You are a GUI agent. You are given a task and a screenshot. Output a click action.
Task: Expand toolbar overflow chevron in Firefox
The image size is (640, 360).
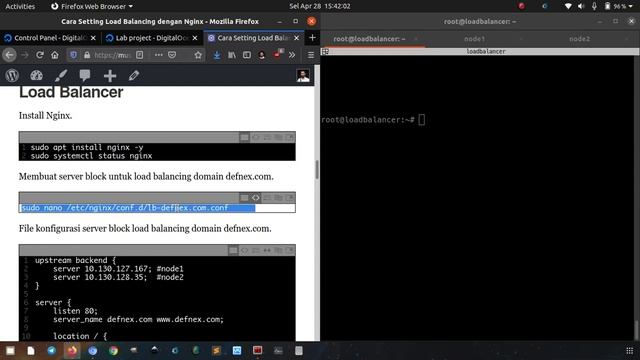292,55
